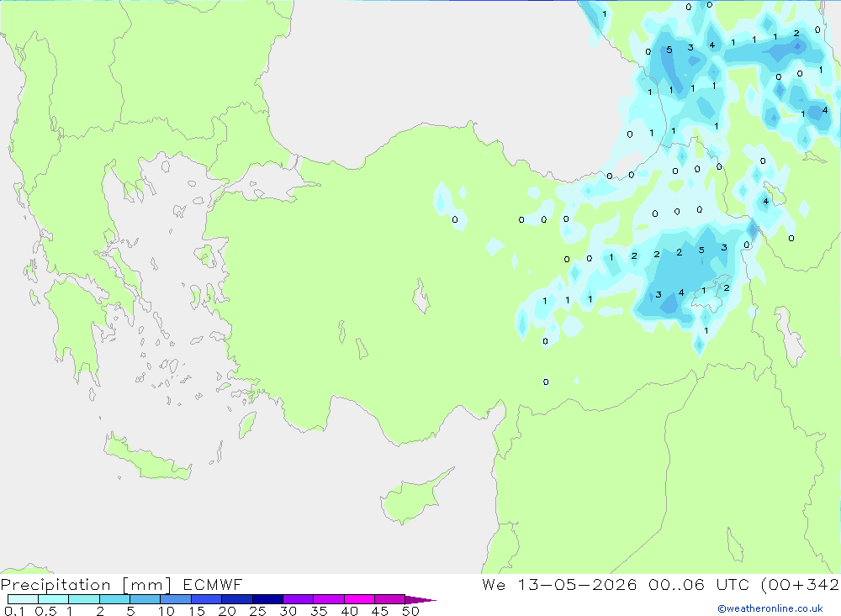Click the '0.5' legend scale label
Viewport: 841px width, 616px height.
point(45,611)
